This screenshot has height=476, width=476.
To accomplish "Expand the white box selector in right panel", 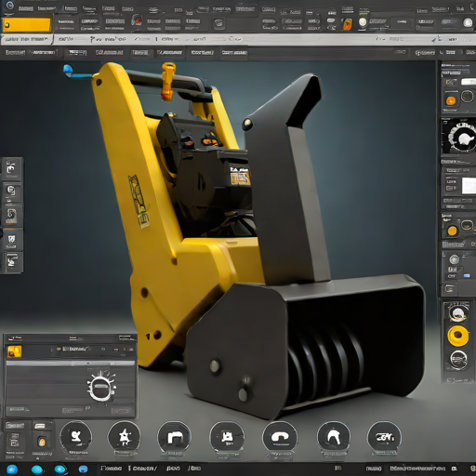I will pos(469,186).
